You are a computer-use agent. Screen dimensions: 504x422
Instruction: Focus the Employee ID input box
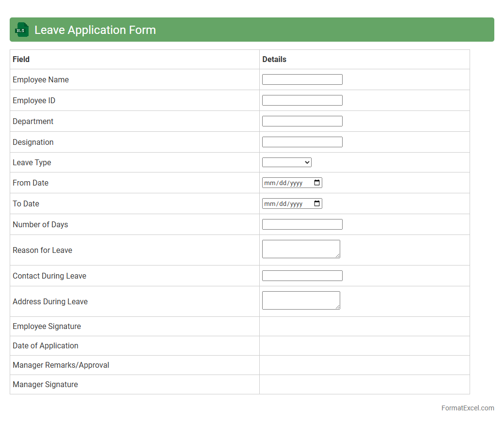(302, 100)
